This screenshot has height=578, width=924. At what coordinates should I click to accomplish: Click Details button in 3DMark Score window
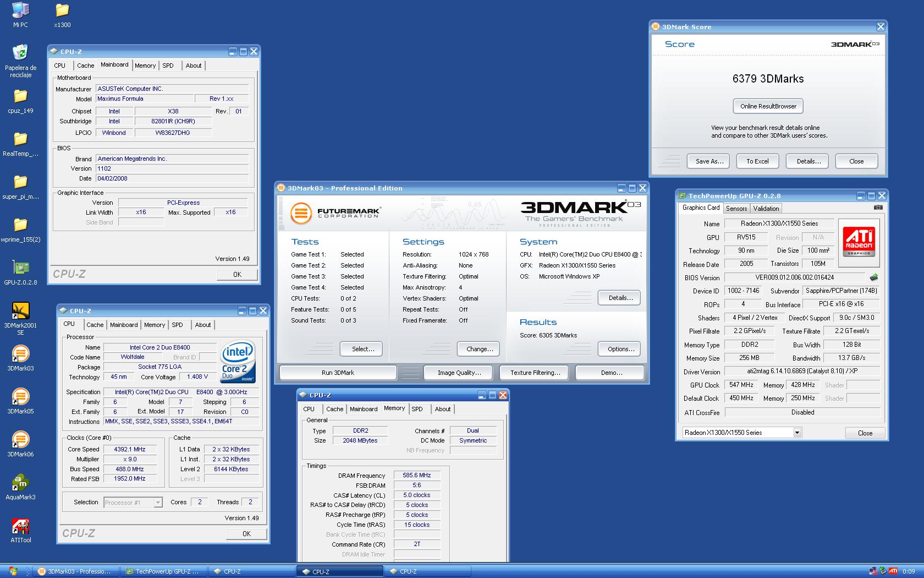coord(809,161)
